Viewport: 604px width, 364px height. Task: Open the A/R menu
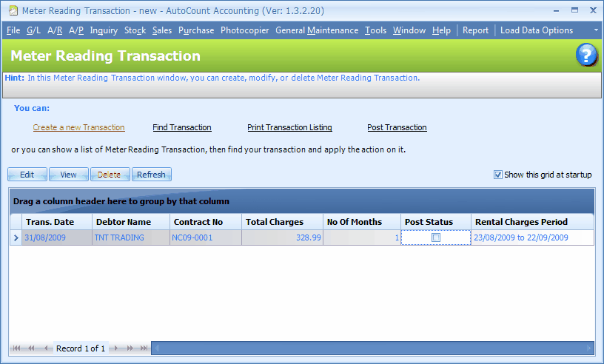click(x=55, y=30)
